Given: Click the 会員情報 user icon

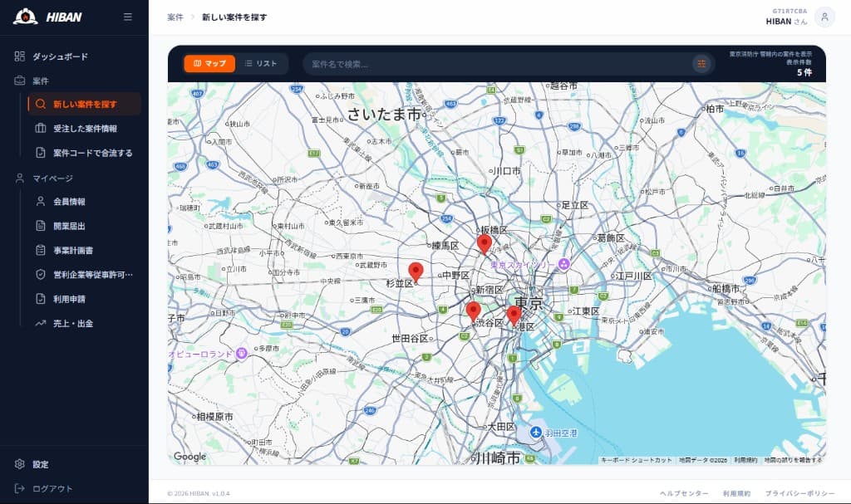Looking at the screenshot, I should pos(41,201).
